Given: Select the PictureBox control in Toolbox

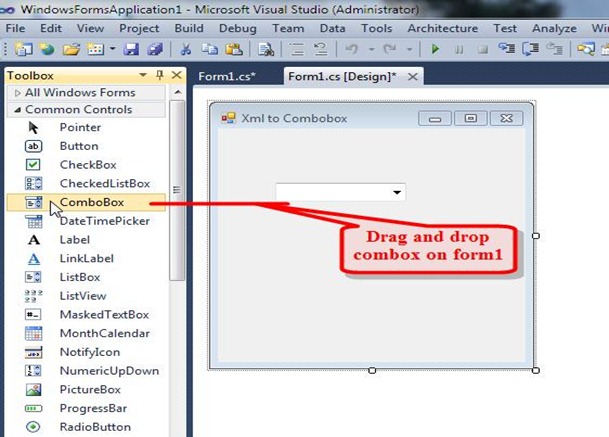Looking at the screenshot, I should click(86, 389).
